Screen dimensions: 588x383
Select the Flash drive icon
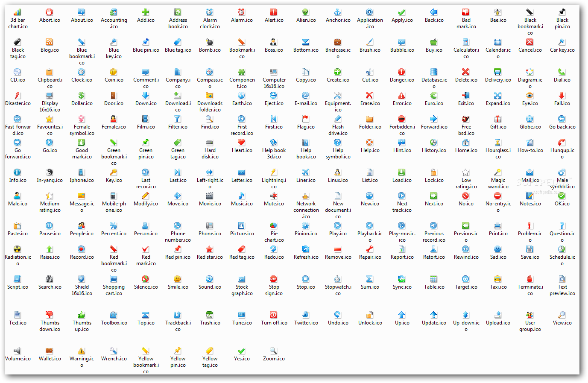click(x=337, y=120)
